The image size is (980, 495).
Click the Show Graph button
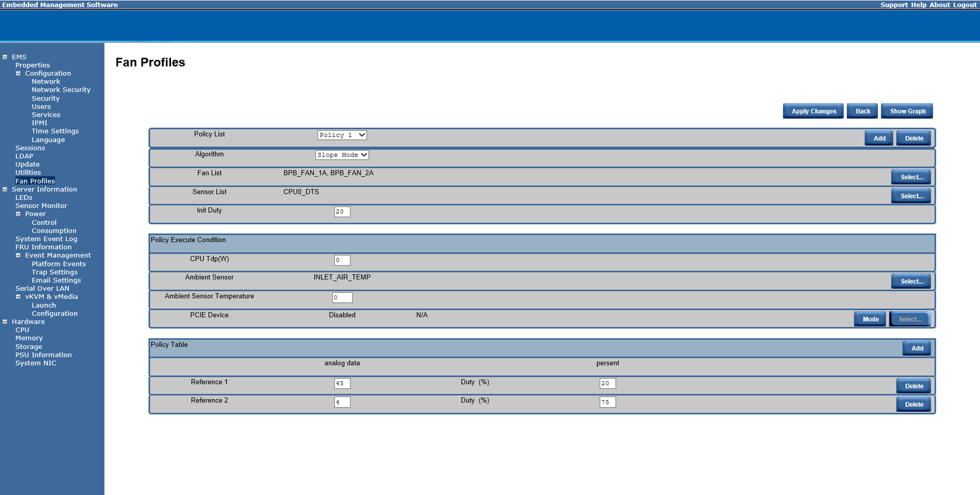click(907, 111)
